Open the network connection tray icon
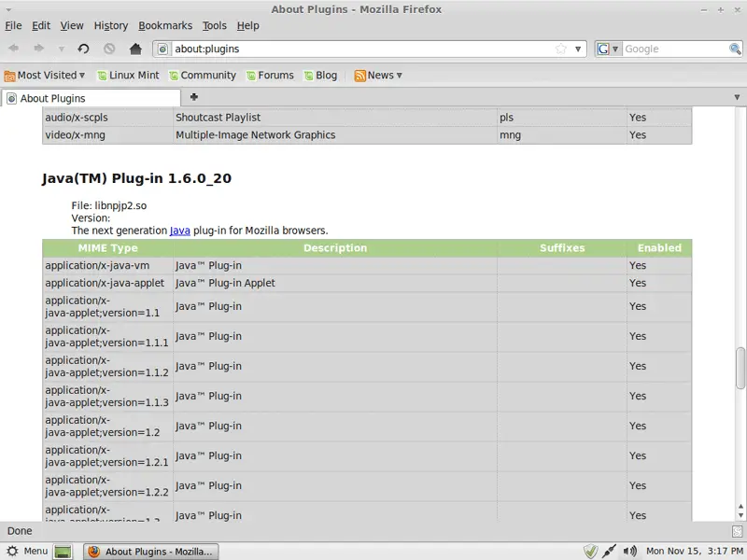 click(610, 552)
